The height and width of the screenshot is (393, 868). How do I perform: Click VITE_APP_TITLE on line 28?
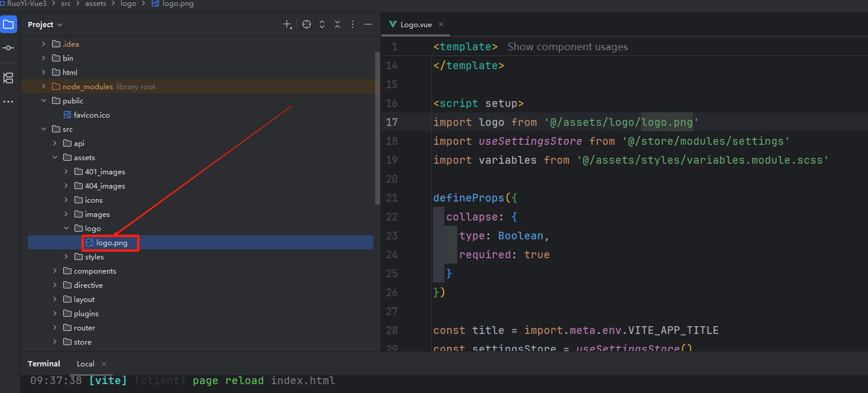[x=673, y=330]
